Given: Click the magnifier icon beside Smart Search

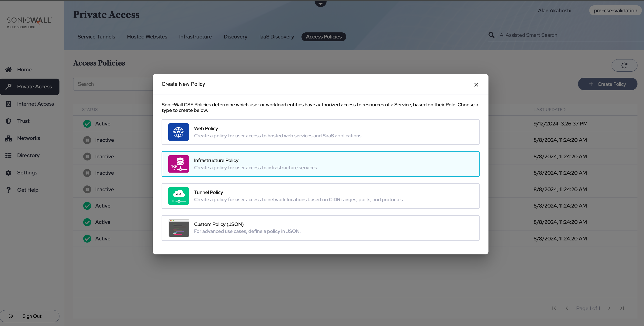Looking at the screenshot, I should tap(491, 35).
